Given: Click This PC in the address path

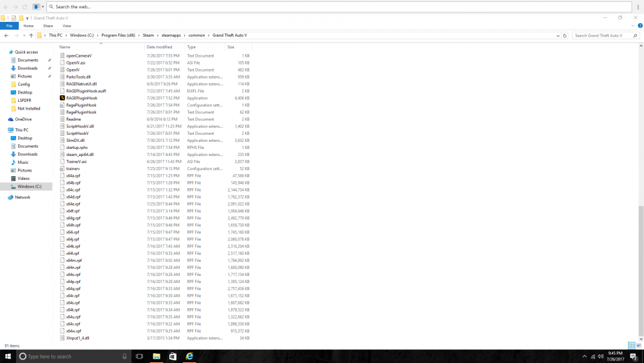Looking at the screenshot, I should click(55, 35).
